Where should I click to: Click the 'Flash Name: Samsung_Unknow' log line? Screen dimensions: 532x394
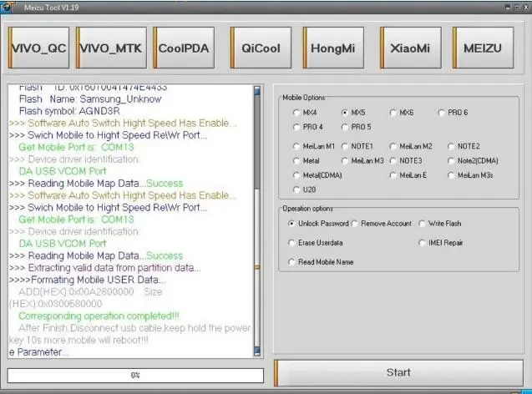pos(90,99)
